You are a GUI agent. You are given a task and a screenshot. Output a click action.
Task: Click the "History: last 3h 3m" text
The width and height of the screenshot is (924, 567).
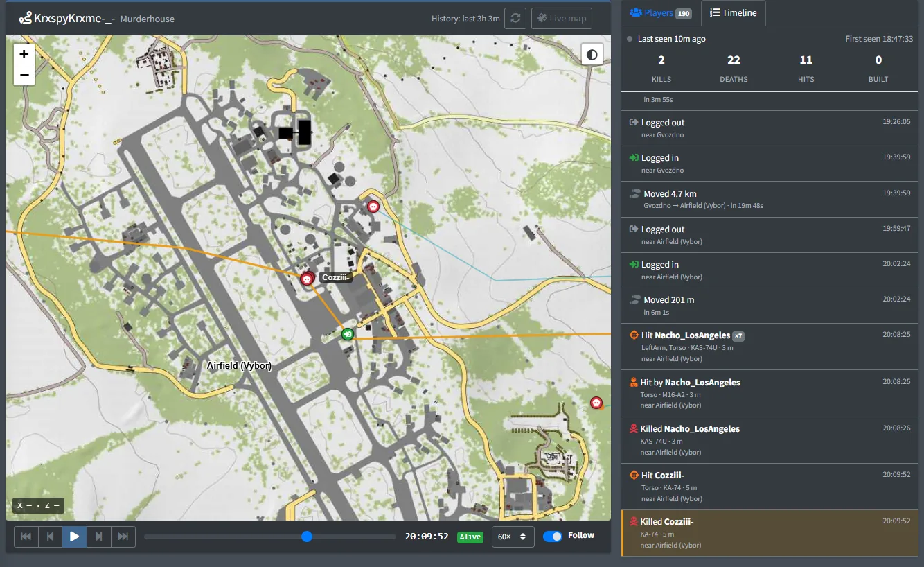click(465, 19)
